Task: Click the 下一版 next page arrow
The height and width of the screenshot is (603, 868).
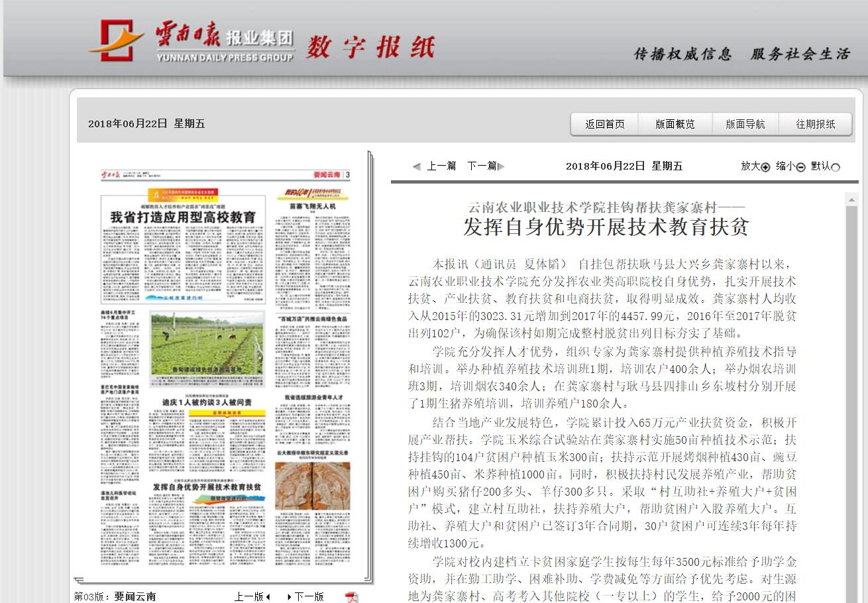Action: click(290, 597)
